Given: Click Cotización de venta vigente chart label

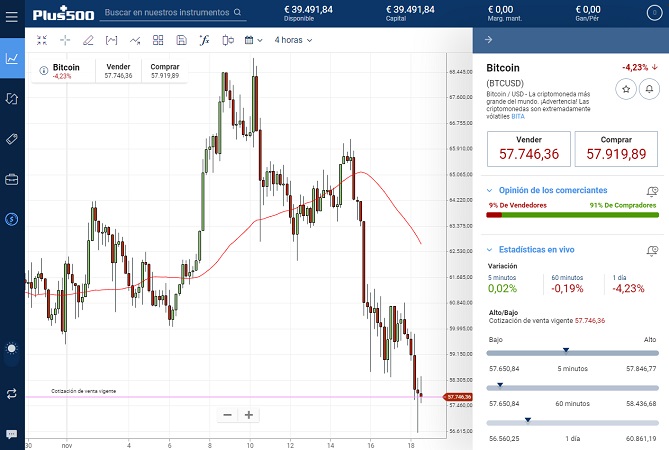Looking at the screenshot, I should (84, 391).
